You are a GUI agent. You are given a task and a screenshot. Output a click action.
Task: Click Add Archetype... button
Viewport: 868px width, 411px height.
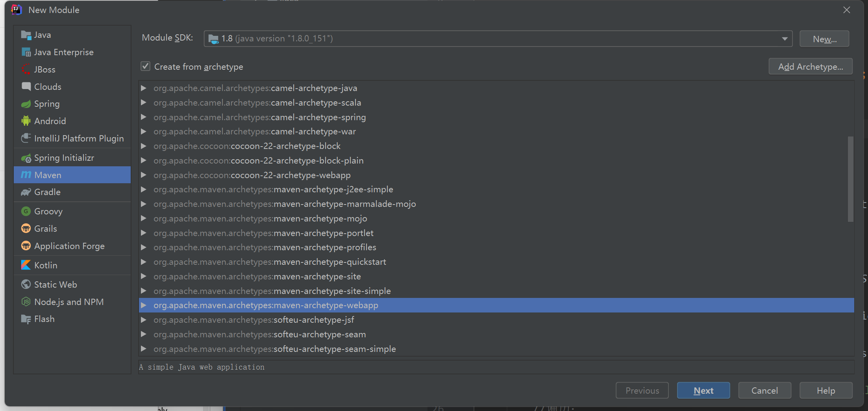point(811,67)
